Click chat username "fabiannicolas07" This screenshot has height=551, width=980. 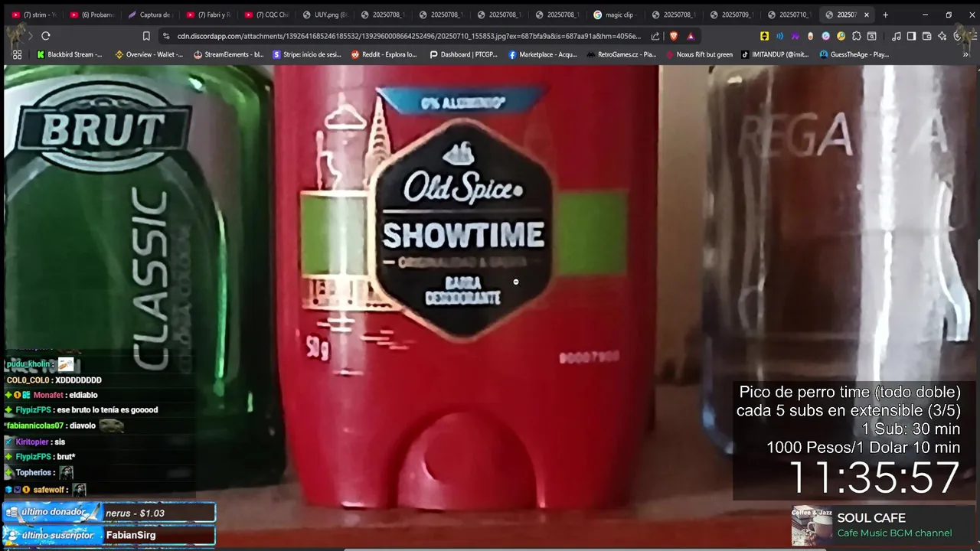(35, 426)
